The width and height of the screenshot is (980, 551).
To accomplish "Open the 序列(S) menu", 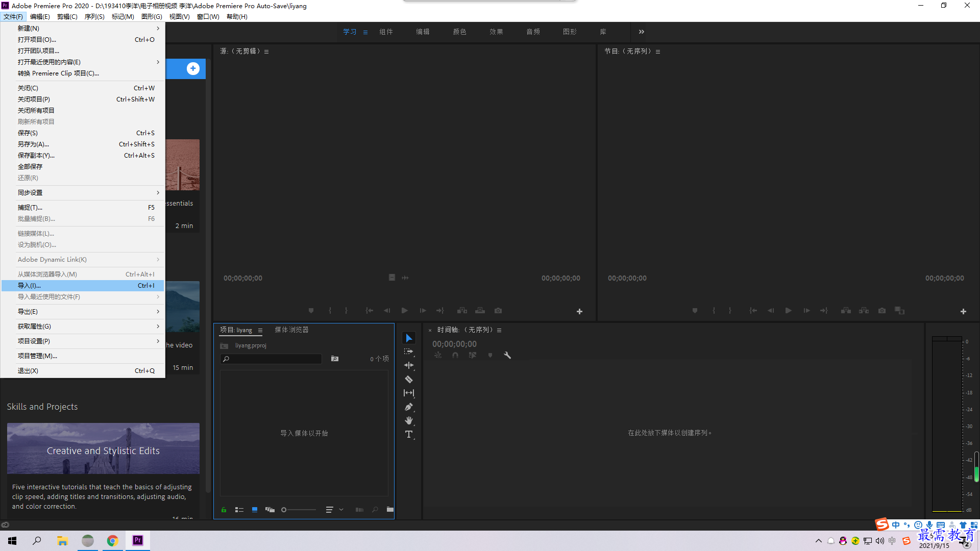I will point(94,16).
